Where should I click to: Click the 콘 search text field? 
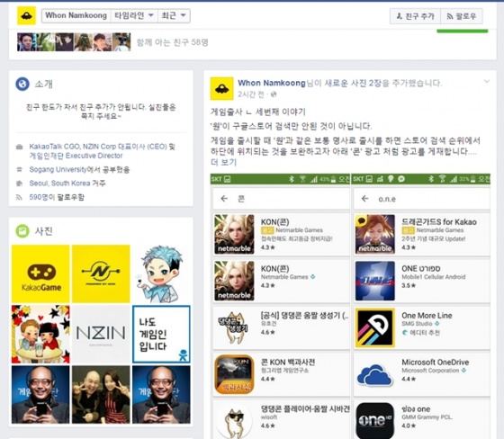281,199
